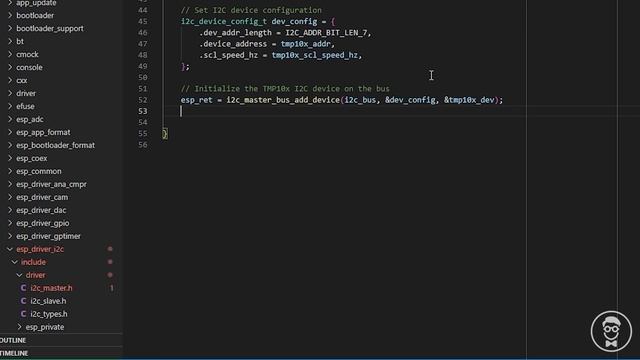Expand the TIMELINE panel section
The height and width of the screenshot is (360, 640).
(14, 353)
